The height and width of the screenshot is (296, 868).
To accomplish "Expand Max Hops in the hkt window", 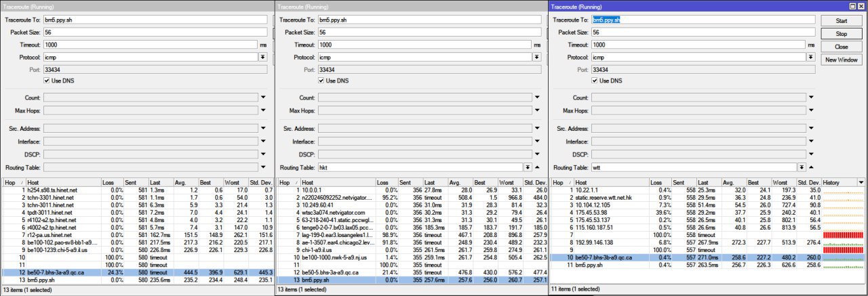I will click(537, 111).
